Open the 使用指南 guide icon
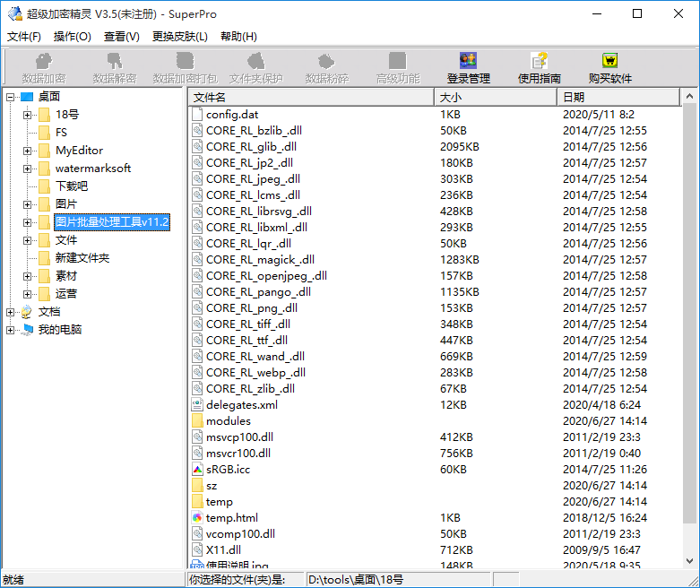This screenshot has height=588, width=700. pos(539,61)
